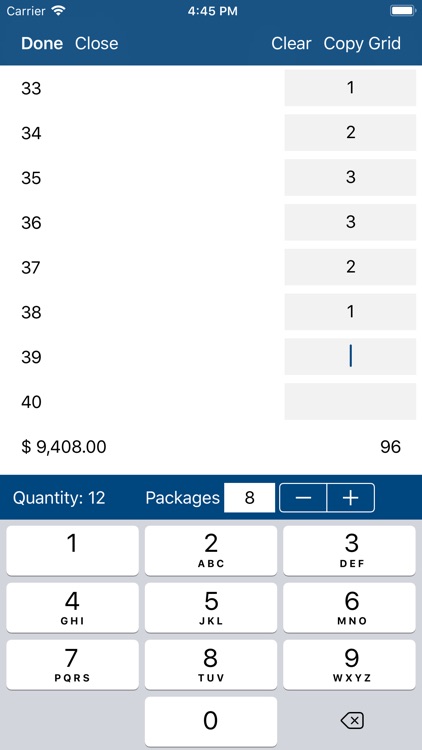Select the Packages input field showing 8
Screen dimensions: 422x750
pos(250,498)
